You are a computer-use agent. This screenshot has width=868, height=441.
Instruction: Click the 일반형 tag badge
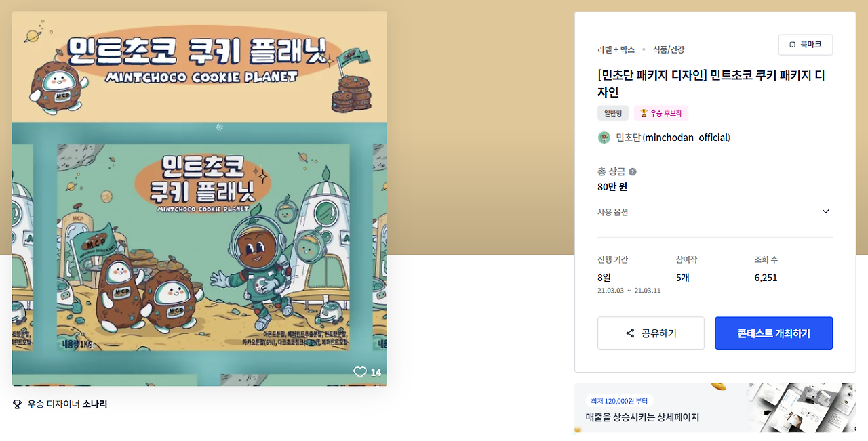(613, 113)
